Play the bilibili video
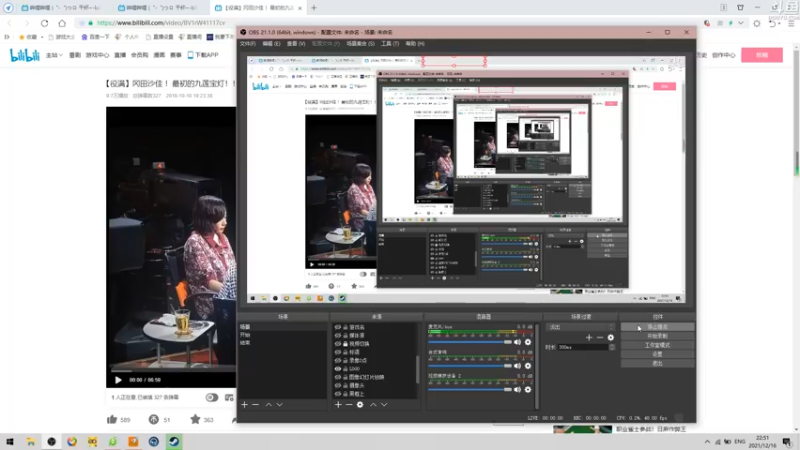The width and height of the screenshot is (800, 450). click(118, 380)
